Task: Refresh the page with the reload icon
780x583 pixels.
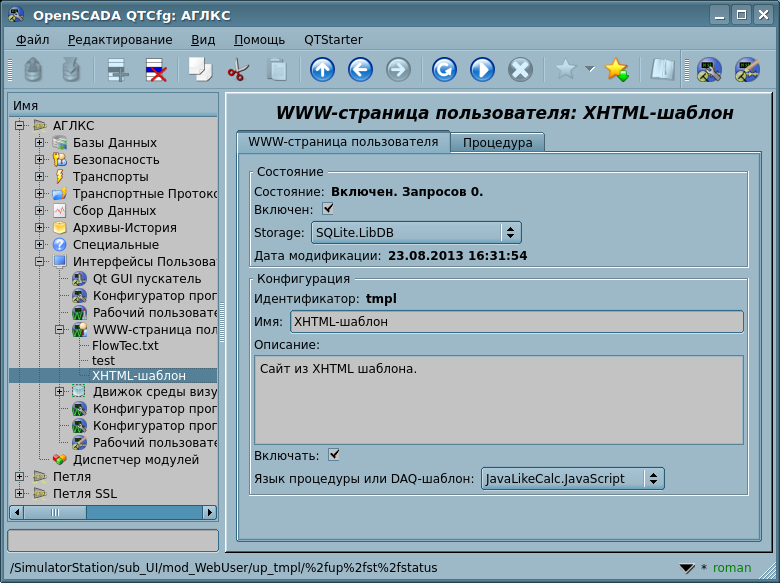Action: [444, 70]
